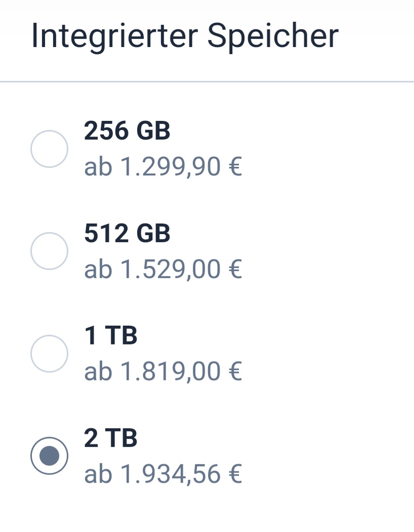This screenshot has width=414, height=532.
Task: Choose the 1 TB radio button
Action: coord(49,353)
